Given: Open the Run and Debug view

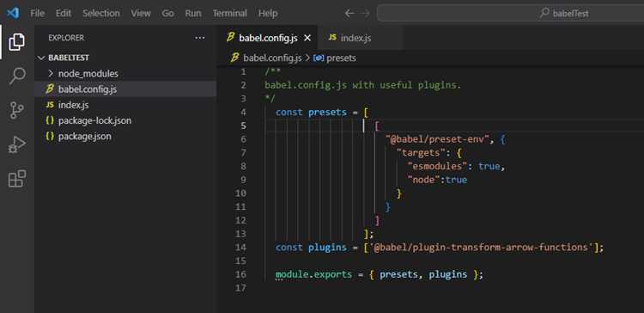Looking at the screenshot, I should (17, 144).
